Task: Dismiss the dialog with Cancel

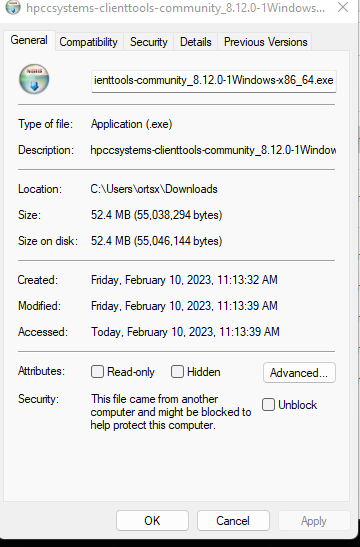Action: pos(233,520)
